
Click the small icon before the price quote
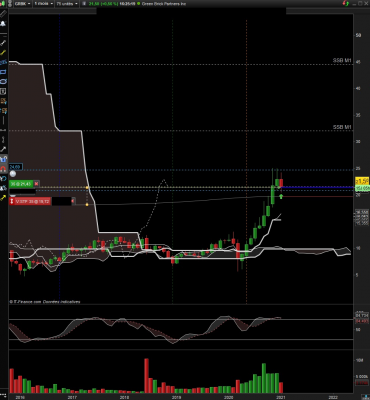84,4
